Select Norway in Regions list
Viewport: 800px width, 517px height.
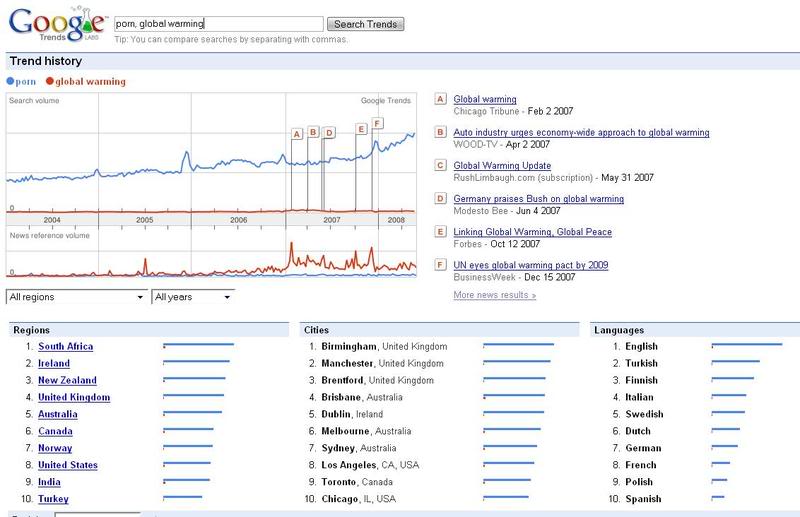[55, 448]
